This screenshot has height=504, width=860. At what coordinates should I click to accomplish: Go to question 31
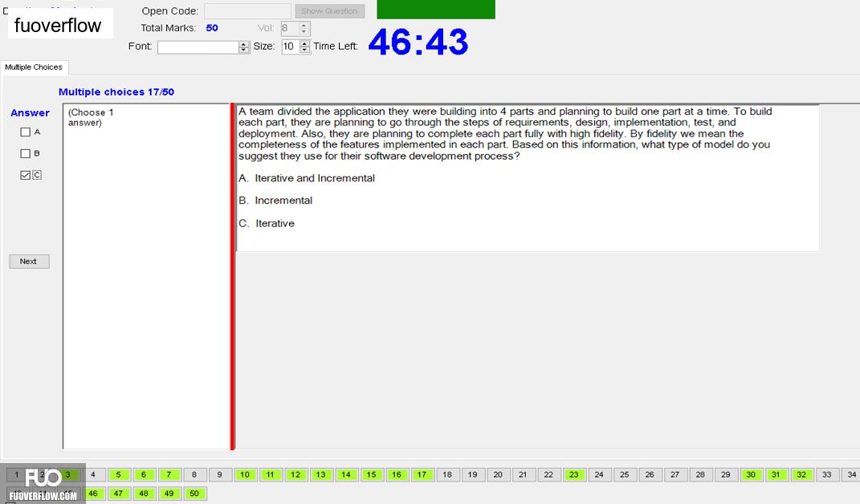[x=776, y=474]
